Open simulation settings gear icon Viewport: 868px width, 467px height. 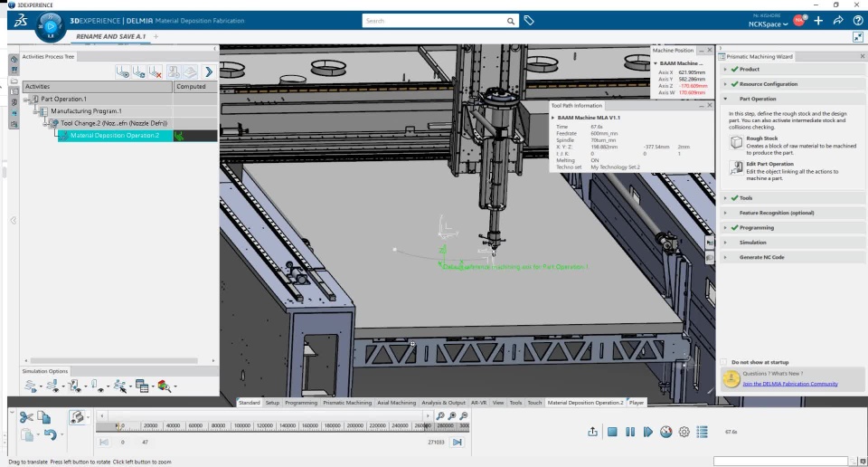pyautogui.click(x=684, y=432)
